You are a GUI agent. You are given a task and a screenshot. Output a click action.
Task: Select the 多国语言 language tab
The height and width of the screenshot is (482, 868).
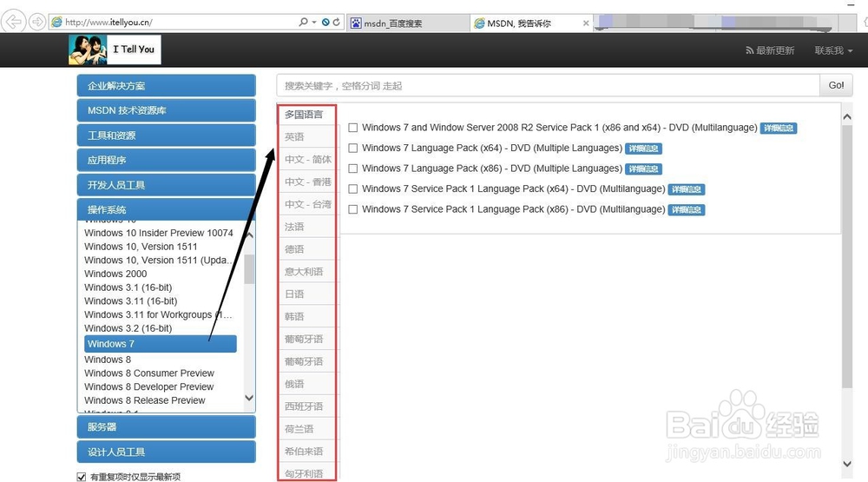pyautogui.click(x=306, y=115)
